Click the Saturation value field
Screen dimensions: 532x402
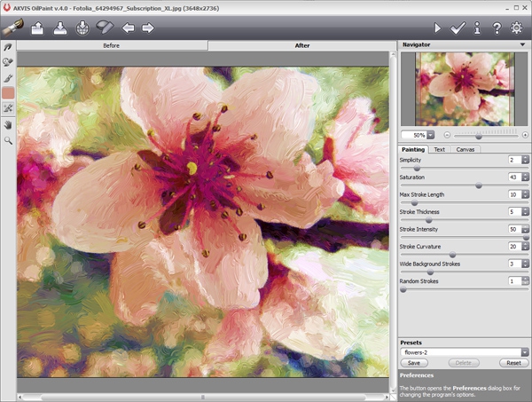[514, 177]
